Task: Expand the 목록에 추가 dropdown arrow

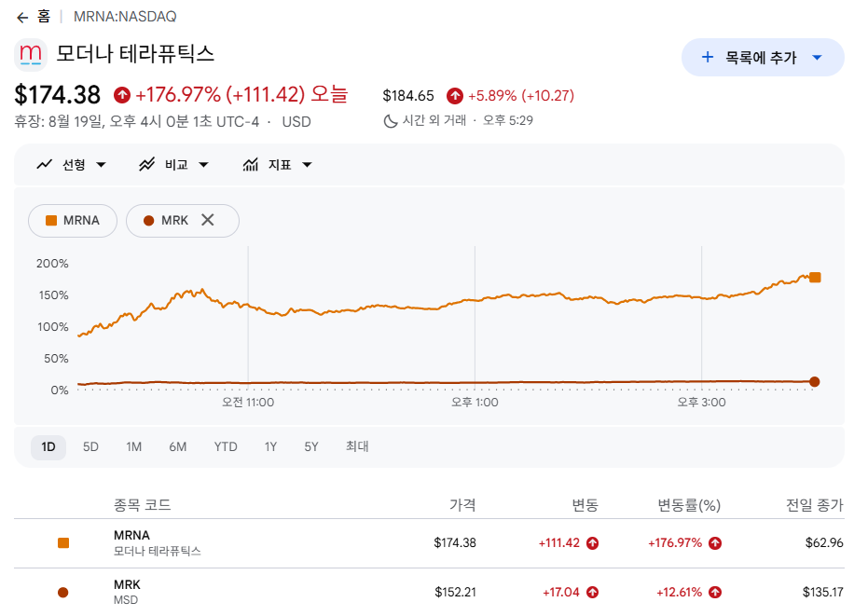Action: pyautogui.click(x=817, y=57)
